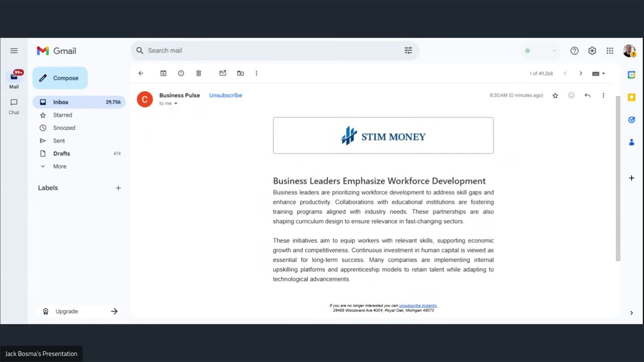
Task: Open the active status indicator dropdown
Action: [540, 51]
